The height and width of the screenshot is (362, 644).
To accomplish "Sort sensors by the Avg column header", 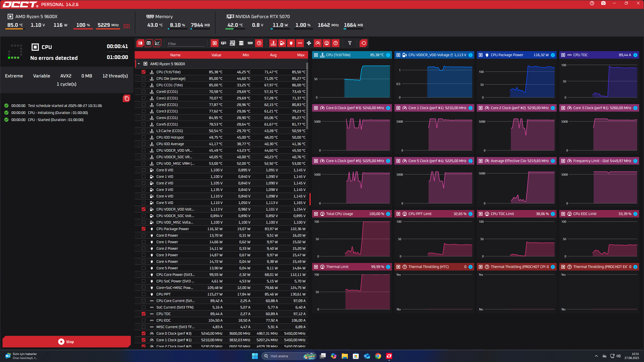I will point(273,55).
